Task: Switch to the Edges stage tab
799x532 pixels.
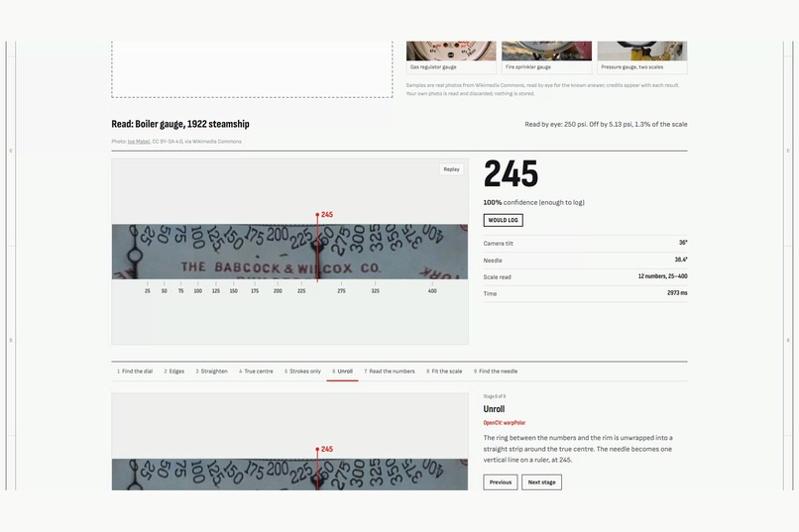Action: [174, 372]
